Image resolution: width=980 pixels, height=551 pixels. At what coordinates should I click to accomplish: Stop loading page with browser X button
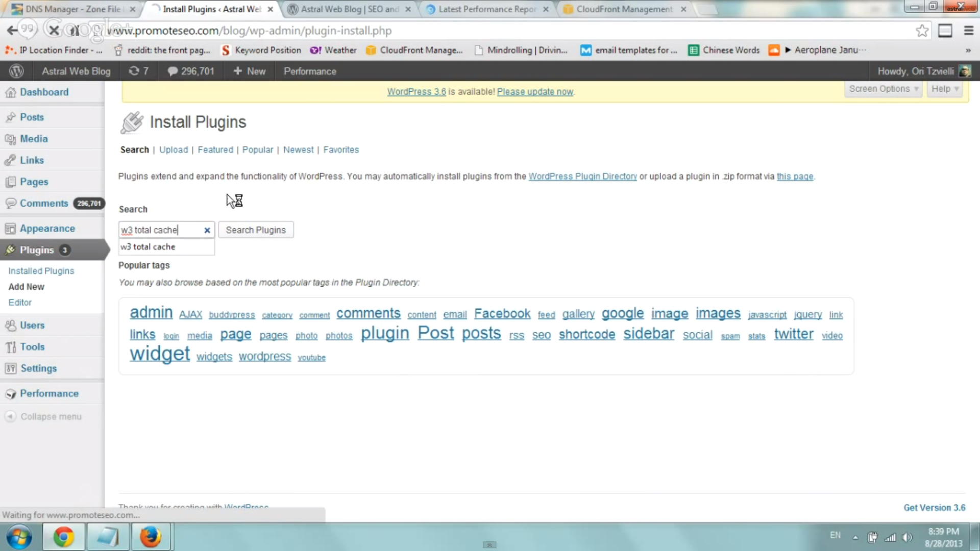click(x=54, y=30)
